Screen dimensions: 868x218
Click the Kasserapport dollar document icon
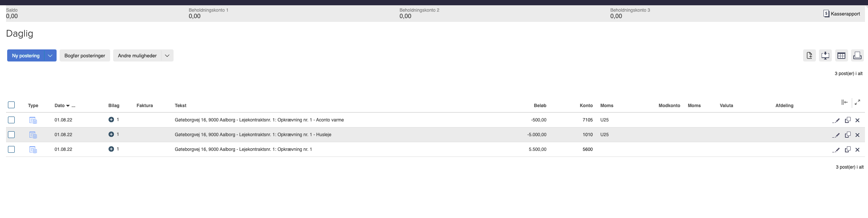pyautogui.click(x=826, y=14)
